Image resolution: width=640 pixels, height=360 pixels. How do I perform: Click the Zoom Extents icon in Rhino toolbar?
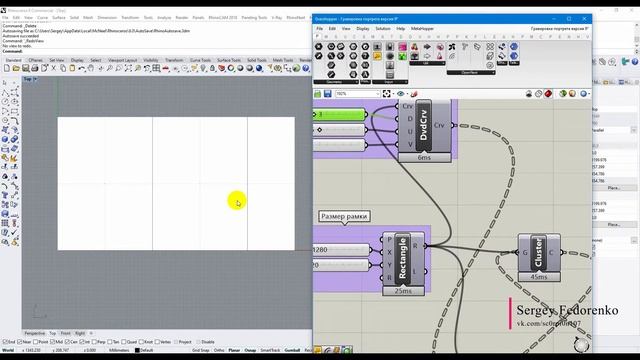pyautogui.click(x=128, y=69)
